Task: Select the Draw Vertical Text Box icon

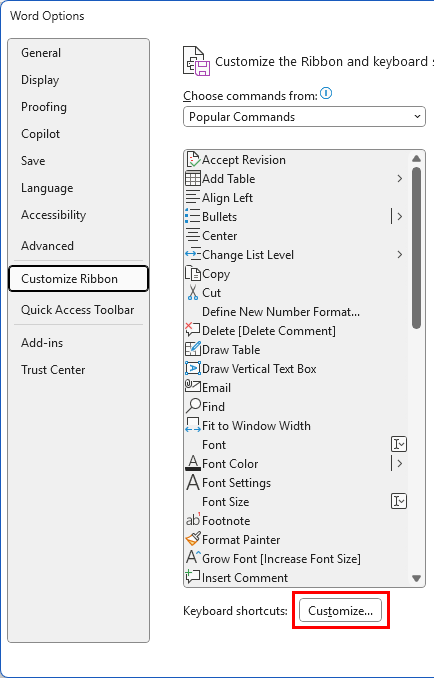Action: 193,368
